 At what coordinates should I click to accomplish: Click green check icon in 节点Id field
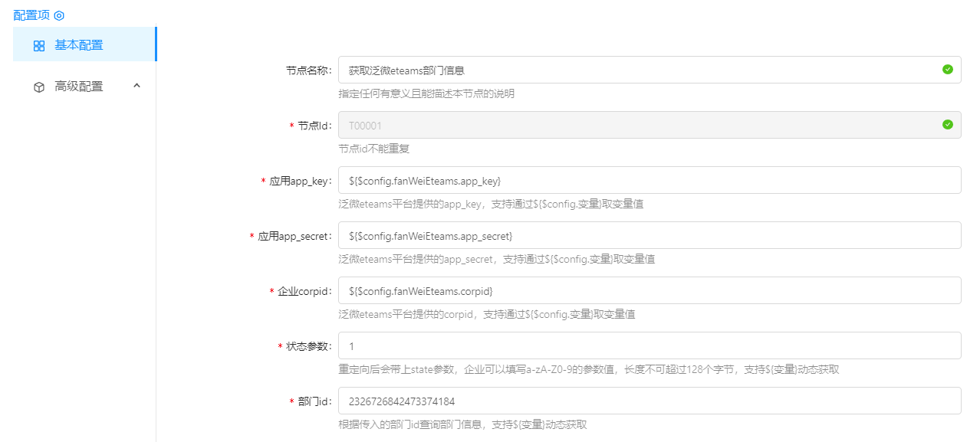tap(947, 125)
